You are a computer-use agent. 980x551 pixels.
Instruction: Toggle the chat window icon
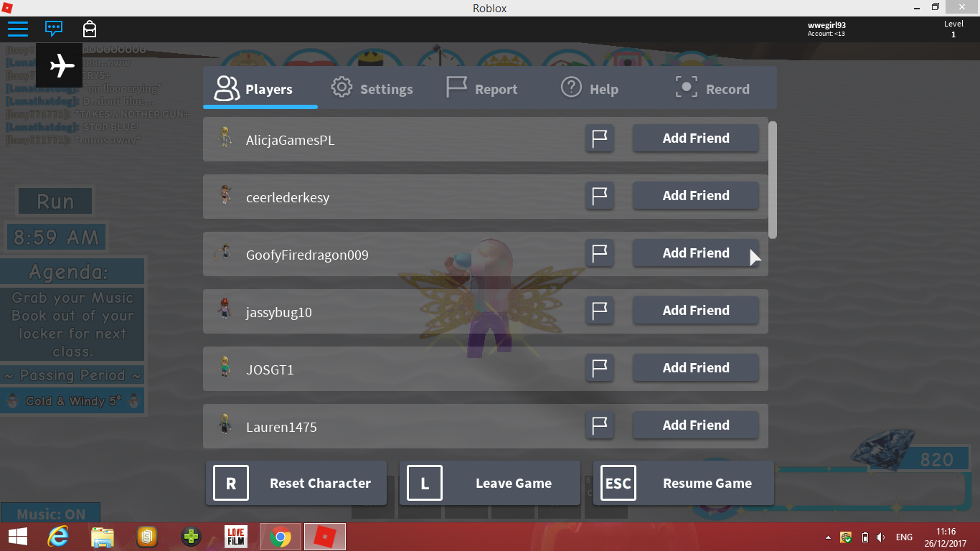pyautogui.click(x=54, y=29)
